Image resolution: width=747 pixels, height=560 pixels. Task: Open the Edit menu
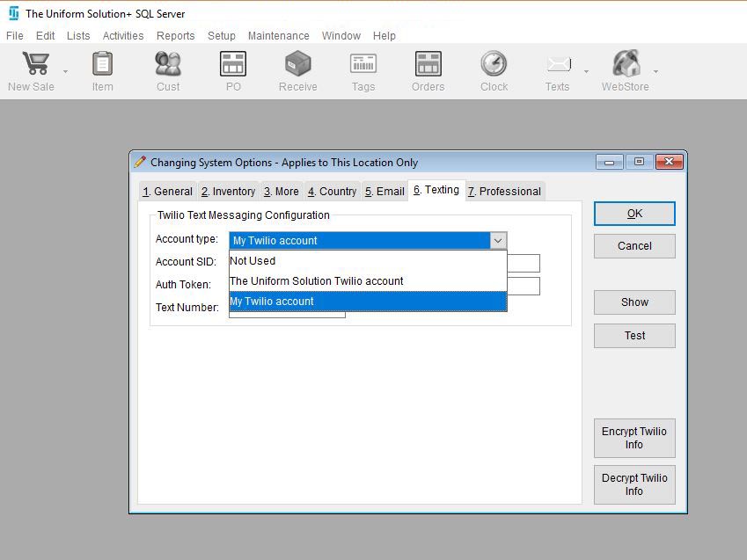click(x=45, y=36)
